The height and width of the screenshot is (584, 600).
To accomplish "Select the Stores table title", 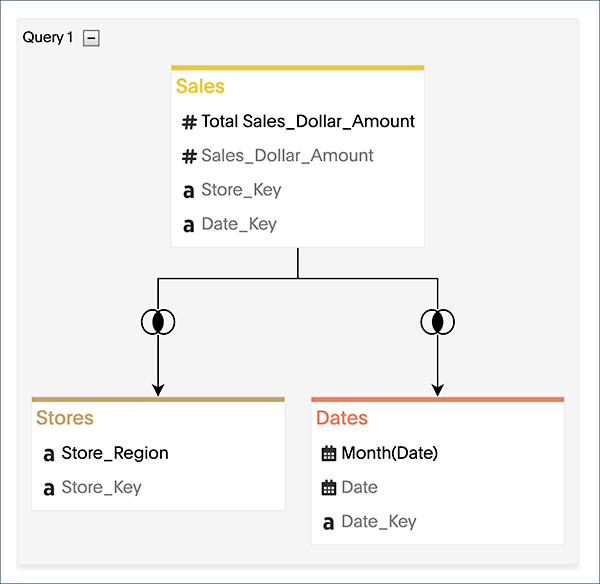I will 65,418.
